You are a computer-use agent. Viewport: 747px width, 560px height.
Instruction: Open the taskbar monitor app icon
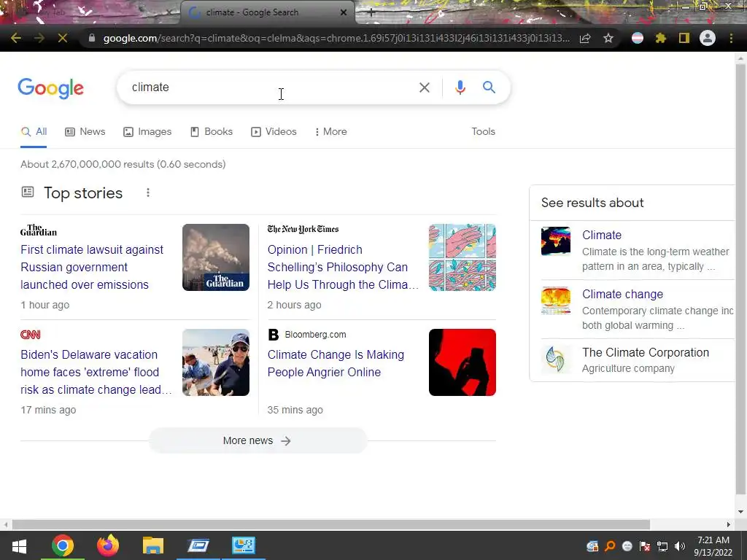244,545
